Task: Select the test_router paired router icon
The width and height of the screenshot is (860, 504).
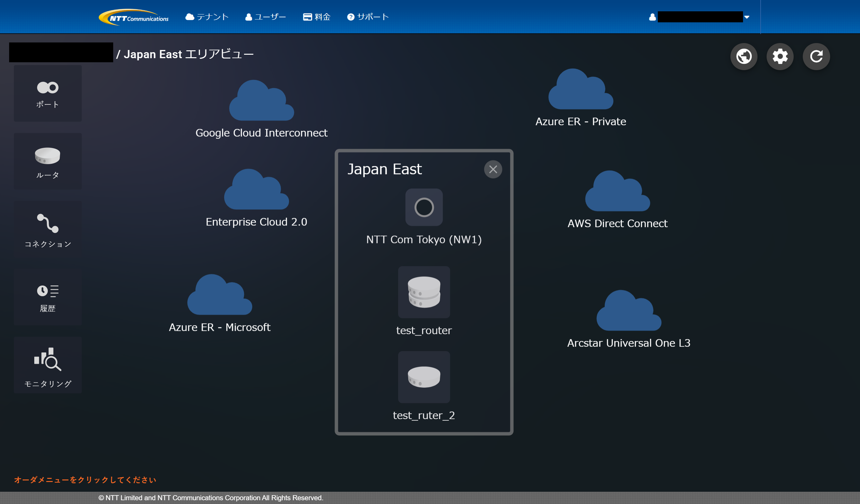Action: 424,292
